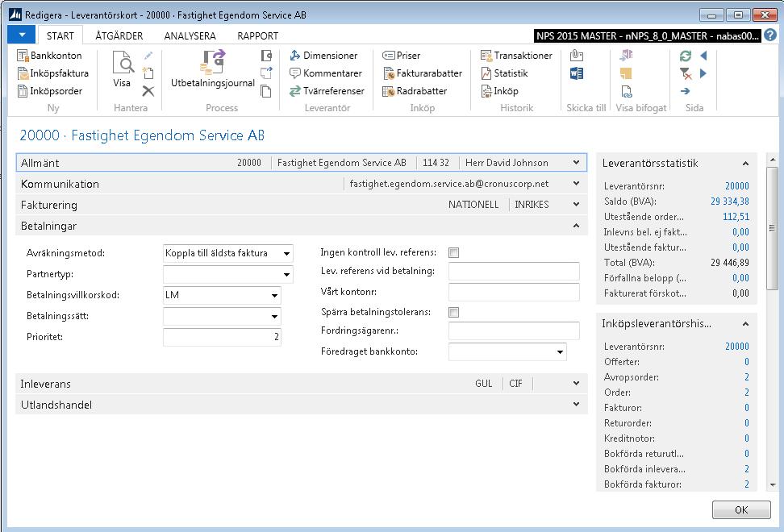The image size is (784, 532).
Task: Open the Avräkningsmetod dropdown
Action: [286, 254]
